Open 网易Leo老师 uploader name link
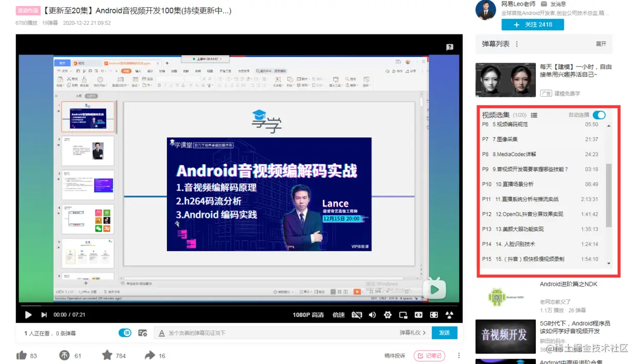 517,4
